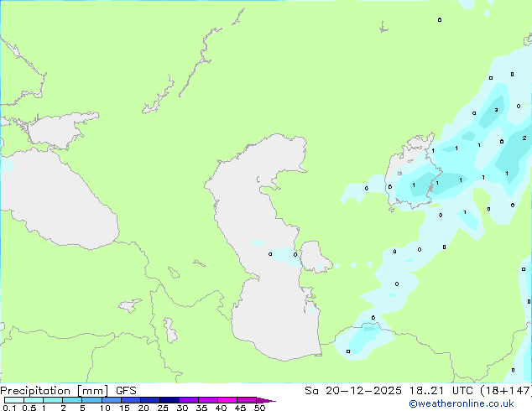Click the '0.1' legend label

click(9, 408)
